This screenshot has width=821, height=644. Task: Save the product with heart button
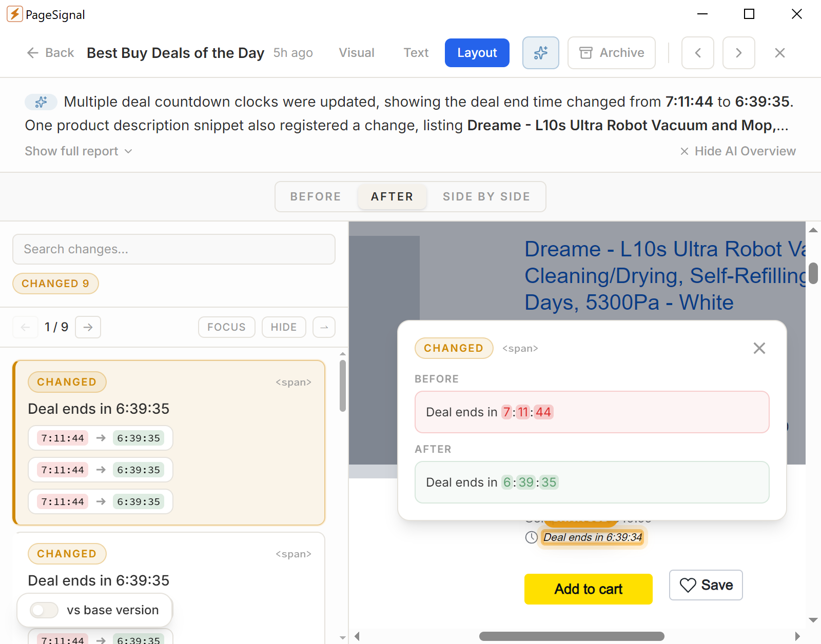click(706, 585)
